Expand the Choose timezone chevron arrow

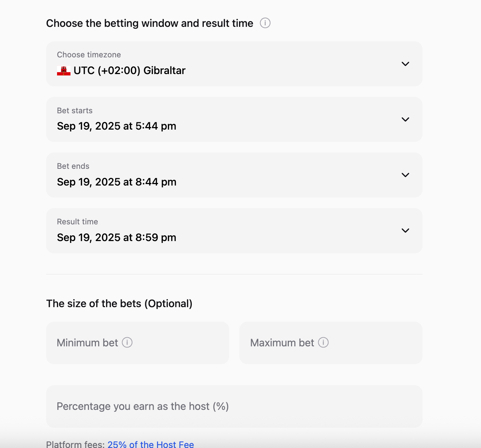405,64
